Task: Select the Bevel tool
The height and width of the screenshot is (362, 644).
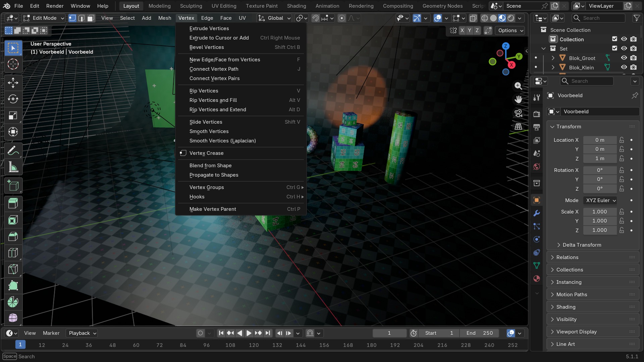Action: [x=13, y=237]
